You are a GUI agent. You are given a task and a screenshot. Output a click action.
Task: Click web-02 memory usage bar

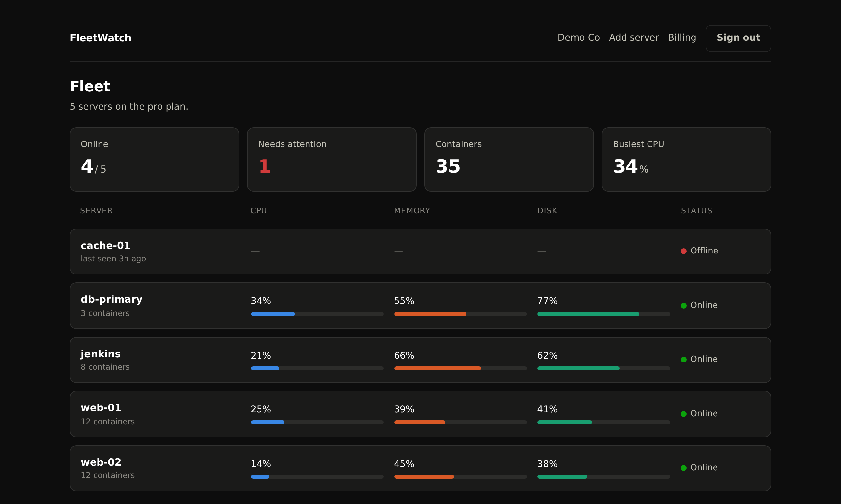[461, 476]
